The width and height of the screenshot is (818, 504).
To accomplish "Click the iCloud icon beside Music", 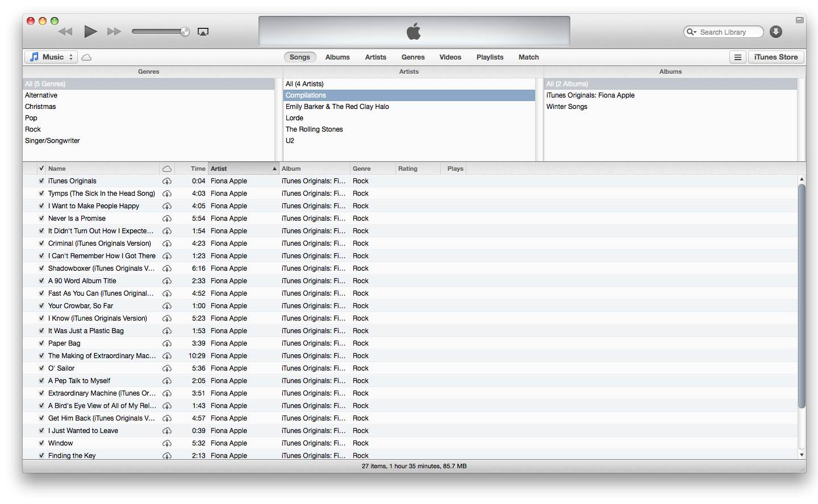I will 86,57.
